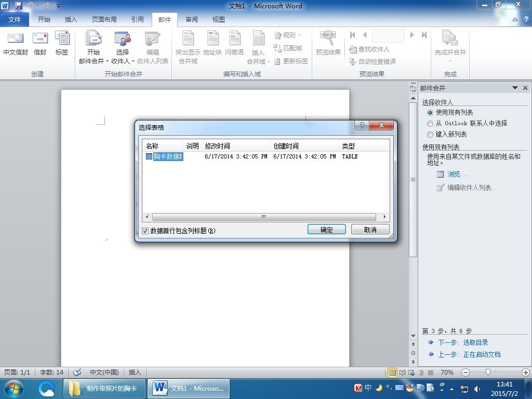The width and height of the screenshot is (532, 399).
Task: Click Edit Recipient List (编辑收件人列表) icon
Action: (x=153, y=47)
